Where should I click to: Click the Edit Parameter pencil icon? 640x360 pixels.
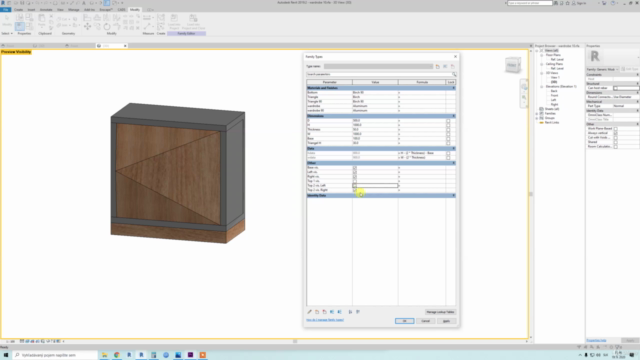[309, 312]
